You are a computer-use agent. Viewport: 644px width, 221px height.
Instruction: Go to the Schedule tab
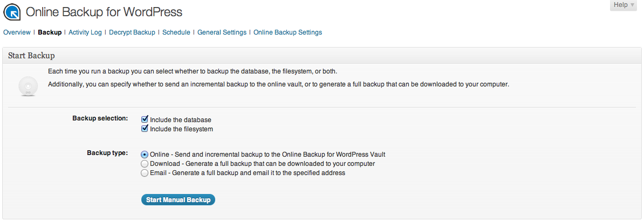[176, 32]
